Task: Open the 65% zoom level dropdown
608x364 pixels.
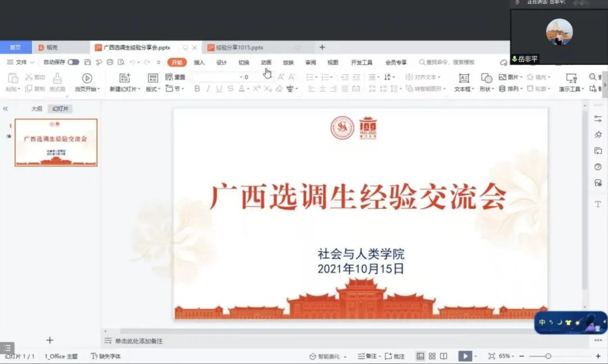Action: click(505, 356)
